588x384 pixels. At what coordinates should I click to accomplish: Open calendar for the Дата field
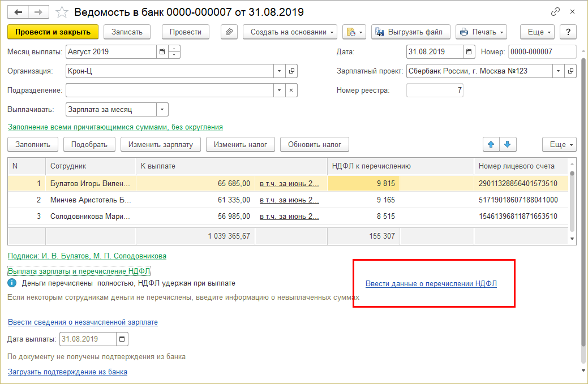coord(469,52)
